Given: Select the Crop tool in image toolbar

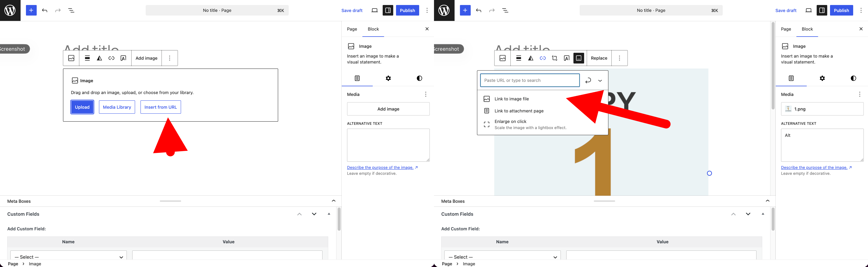Looking at the screenshot, I should (555, 58).
